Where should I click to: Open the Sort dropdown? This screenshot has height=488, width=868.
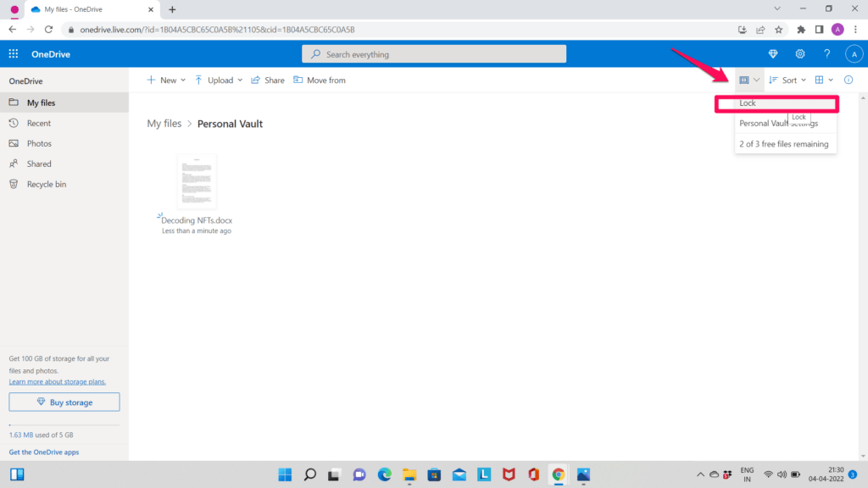[x=788, y=79]
